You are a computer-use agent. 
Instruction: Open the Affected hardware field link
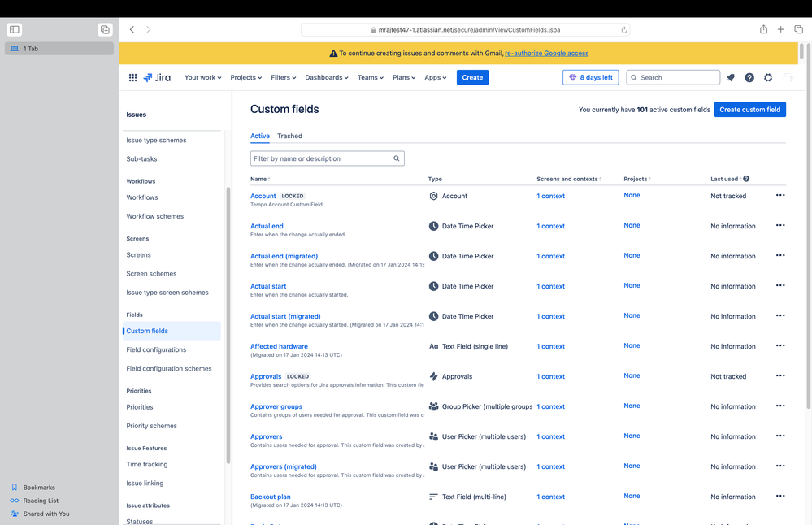[x=279, y=346]
